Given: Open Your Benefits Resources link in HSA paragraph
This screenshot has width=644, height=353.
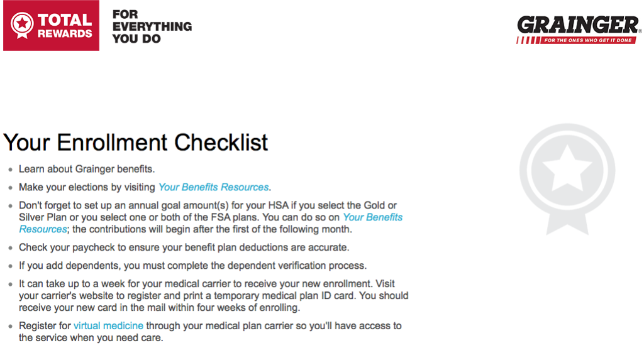Looking at the screenshot, I should [372, 217].
